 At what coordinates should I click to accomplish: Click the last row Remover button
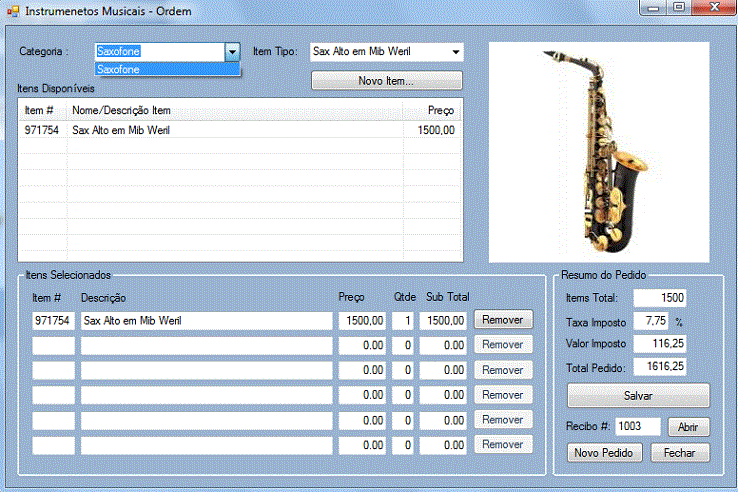pyautogui.click(x=503, y=444)
